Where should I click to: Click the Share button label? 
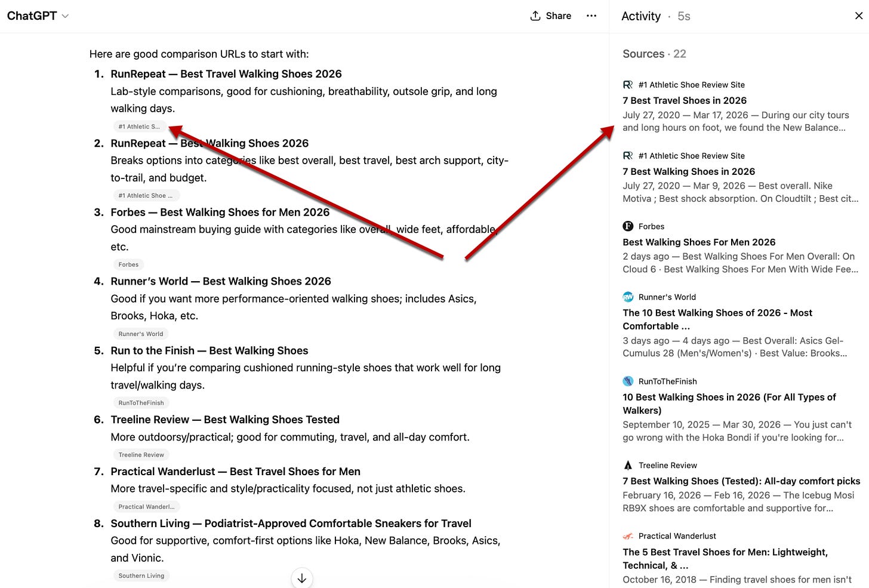point(559,16)
